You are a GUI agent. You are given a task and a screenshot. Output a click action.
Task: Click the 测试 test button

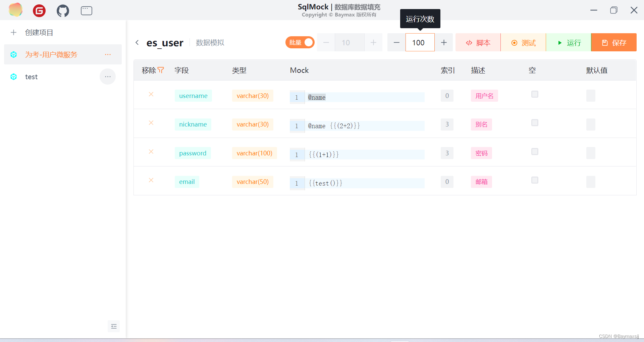pyautogui.click(x=523, y=42)
